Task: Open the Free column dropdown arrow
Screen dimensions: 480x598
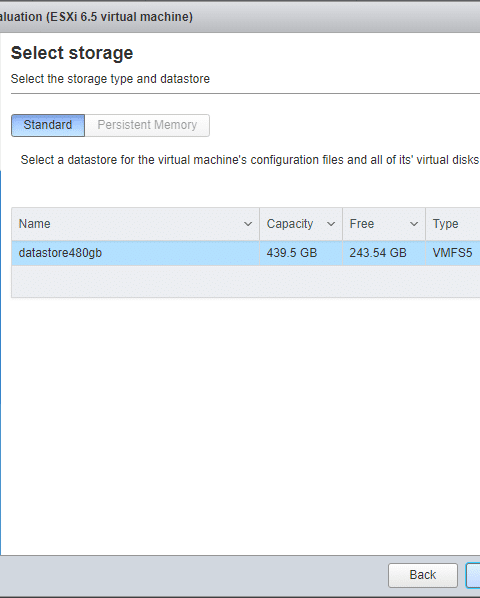Action: 414,224
